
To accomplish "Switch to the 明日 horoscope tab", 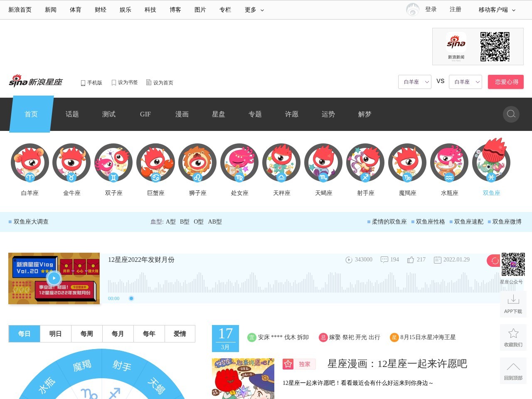I will point(55,333).
